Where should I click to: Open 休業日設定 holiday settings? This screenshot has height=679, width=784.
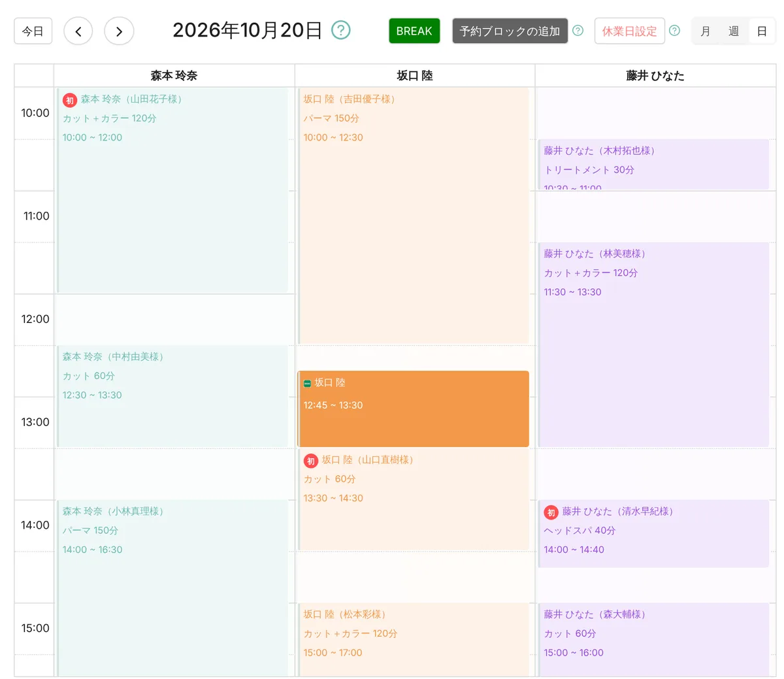pos(629,31)
